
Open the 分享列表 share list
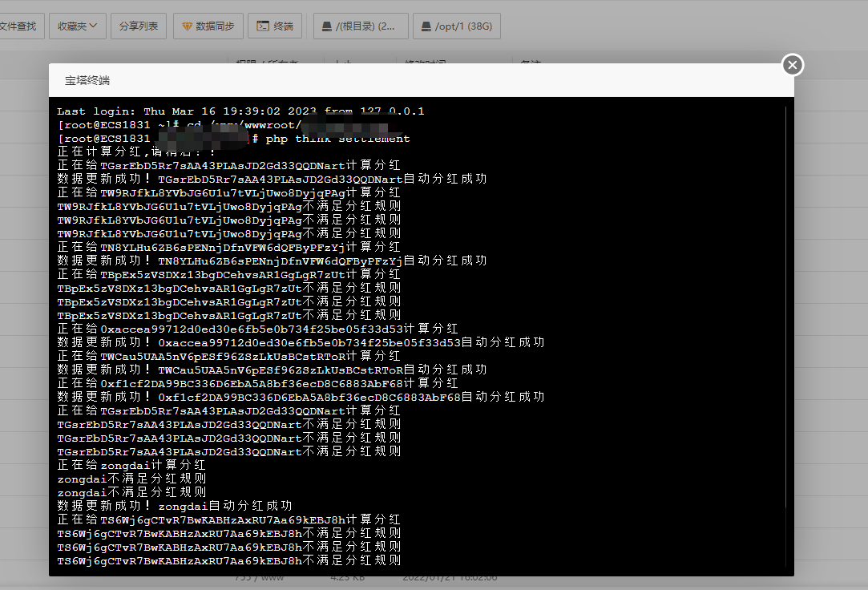point(139,26)
